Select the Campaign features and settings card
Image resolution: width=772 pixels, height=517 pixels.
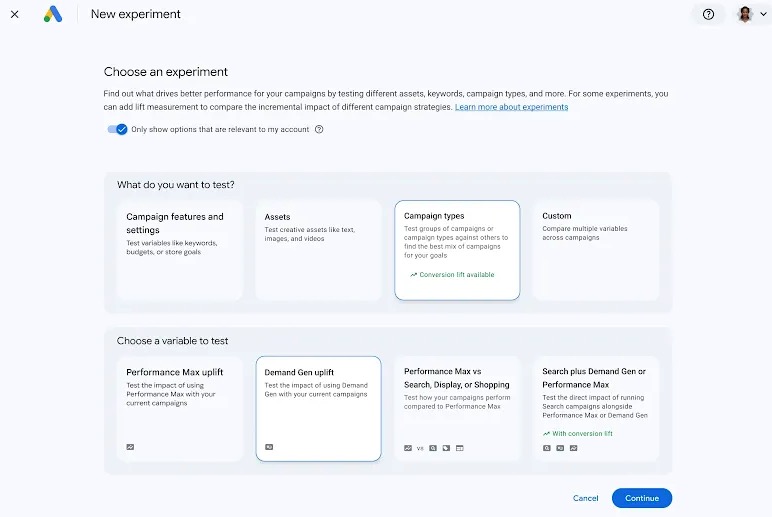coord(180,250)
